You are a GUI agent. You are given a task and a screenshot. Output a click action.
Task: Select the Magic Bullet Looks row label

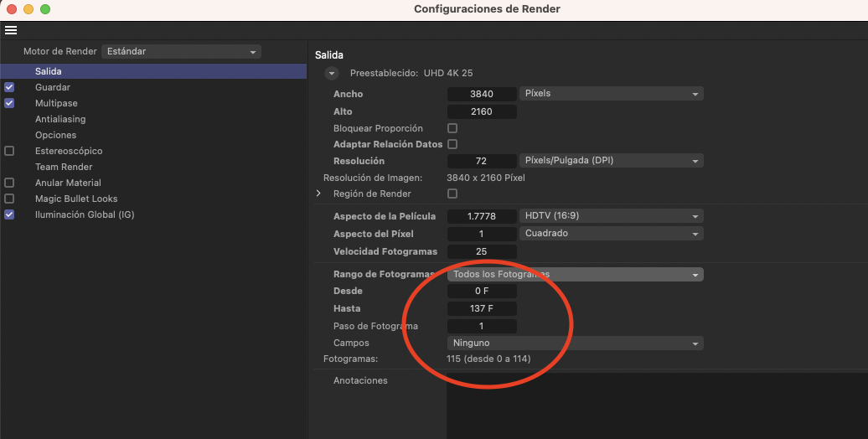click(76, 199)
